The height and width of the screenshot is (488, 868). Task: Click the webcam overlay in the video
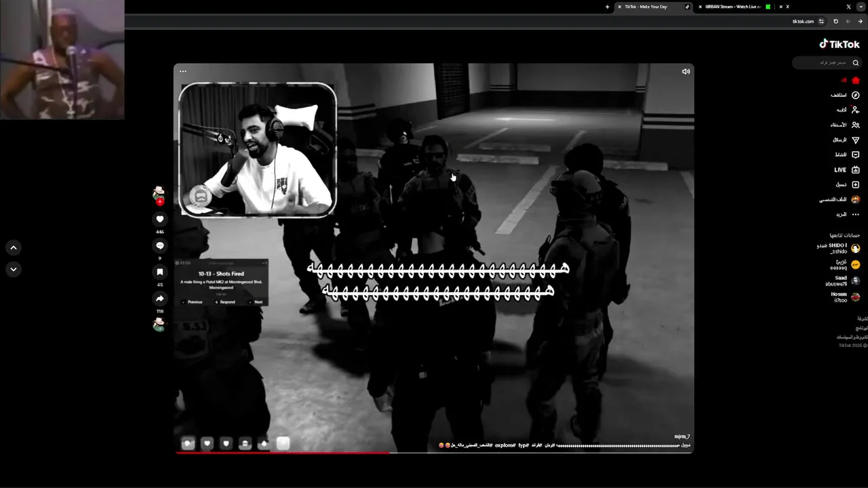pyautogui.click(x=258, y=149)
